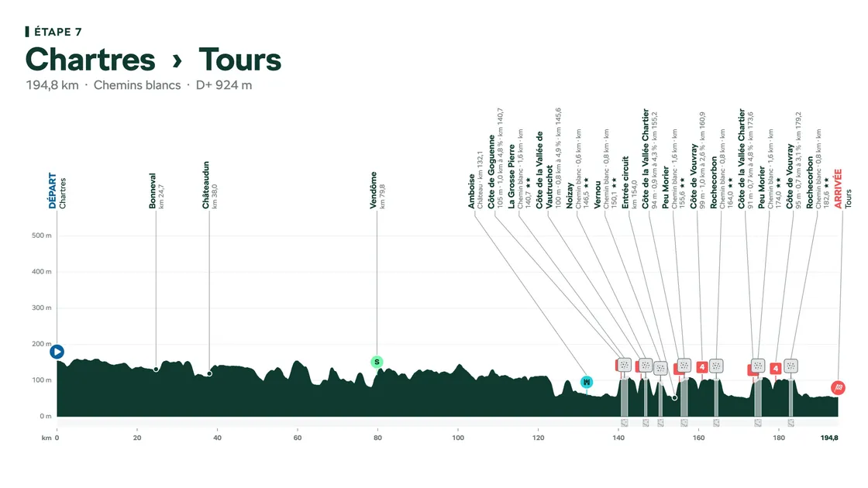
Task: Click the red finish flag icon
Action: [x=838, y=387]
